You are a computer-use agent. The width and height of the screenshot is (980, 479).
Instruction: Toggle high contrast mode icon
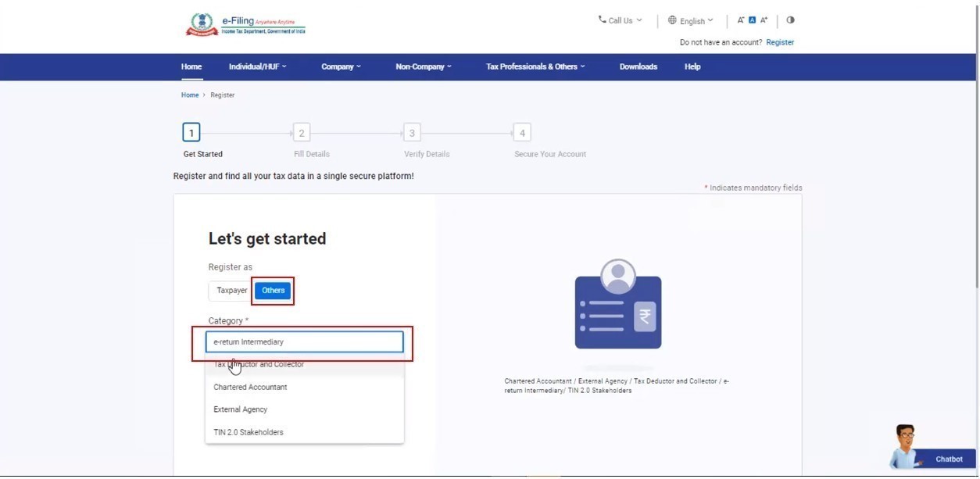[x=790, y=20]
